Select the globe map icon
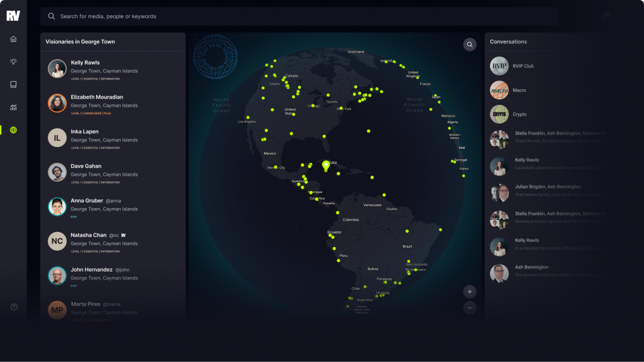 (x=13, y=130)
